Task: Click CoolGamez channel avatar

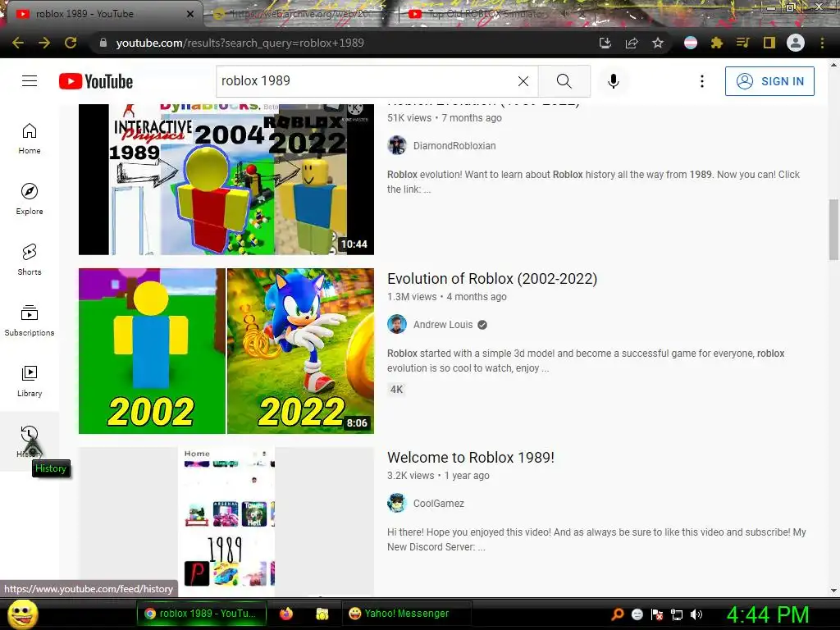Action: [x=397, y=504]
